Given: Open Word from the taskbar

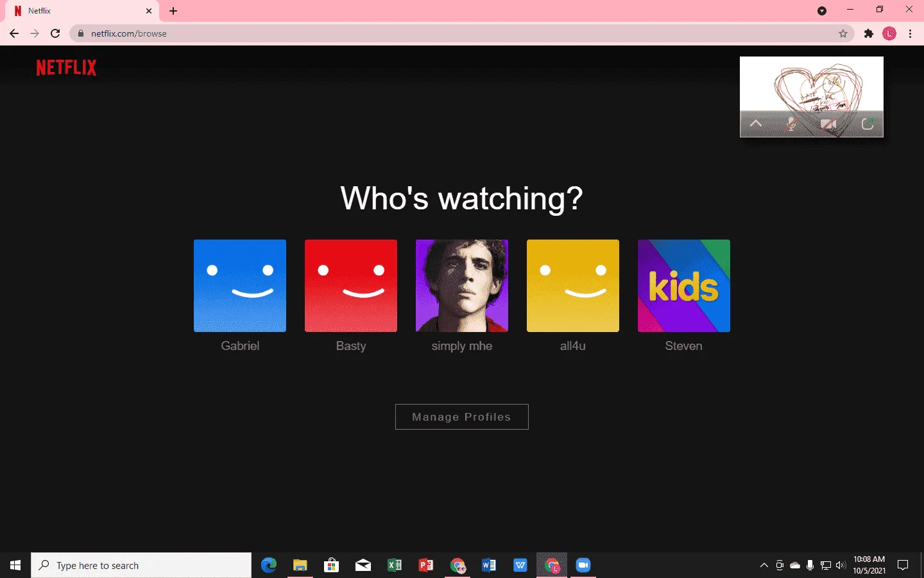Looking at the screenshot, I should tap(489, 565).
